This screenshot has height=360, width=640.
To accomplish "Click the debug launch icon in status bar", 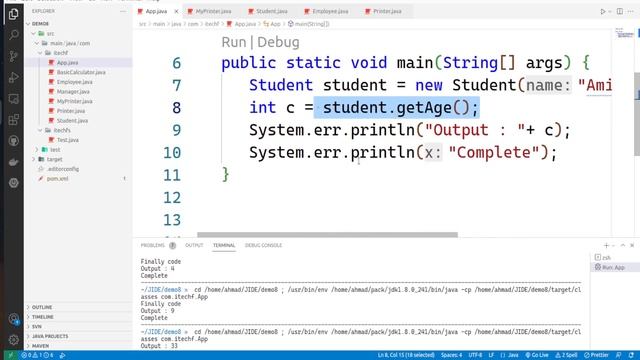I will tap(62, 355).
